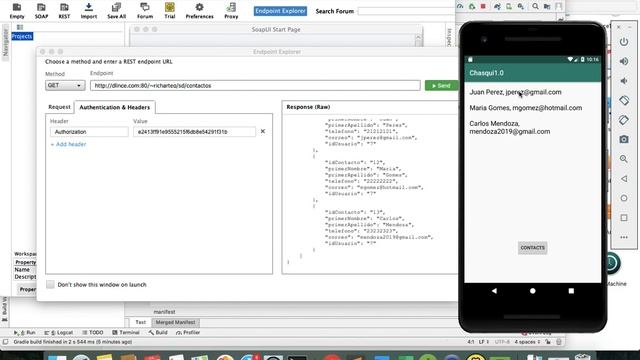Open the Method GET dropdown

coord(65,85)
